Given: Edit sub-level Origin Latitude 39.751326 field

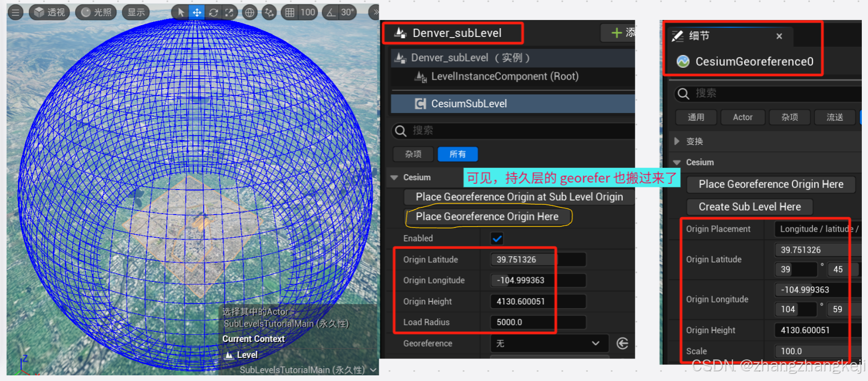Looking at the screenshot, I should tap(538, 260).
